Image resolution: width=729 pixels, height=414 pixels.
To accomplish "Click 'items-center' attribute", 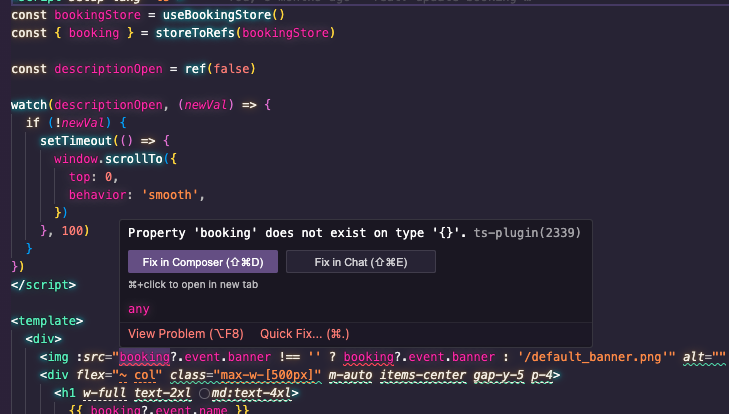I will [x=423, y=375].
